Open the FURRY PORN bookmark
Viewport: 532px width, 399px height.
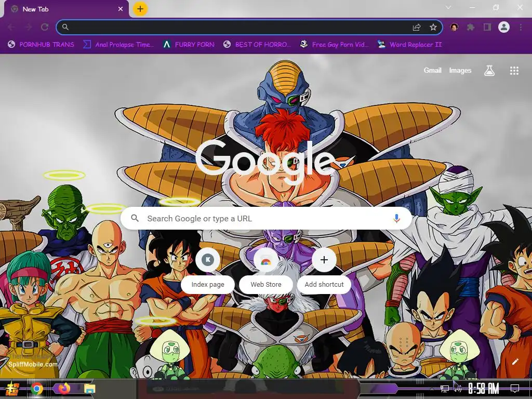tap(189, 45)
